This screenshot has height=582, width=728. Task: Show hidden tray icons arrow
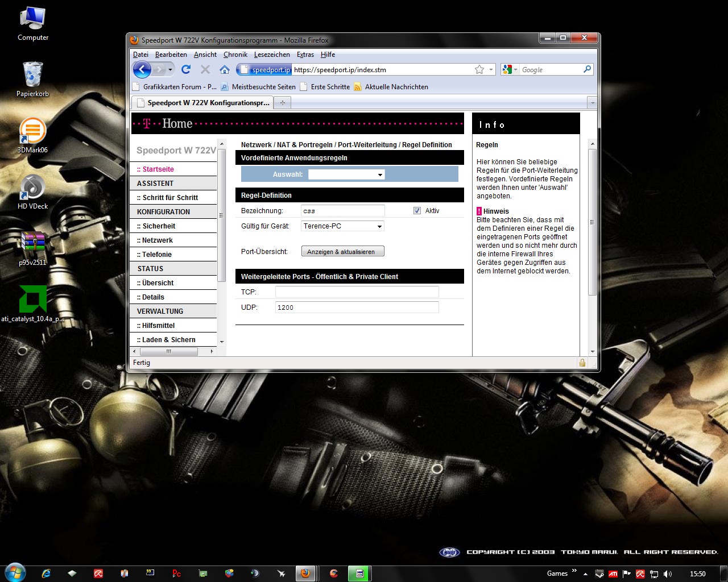(585, 574)
